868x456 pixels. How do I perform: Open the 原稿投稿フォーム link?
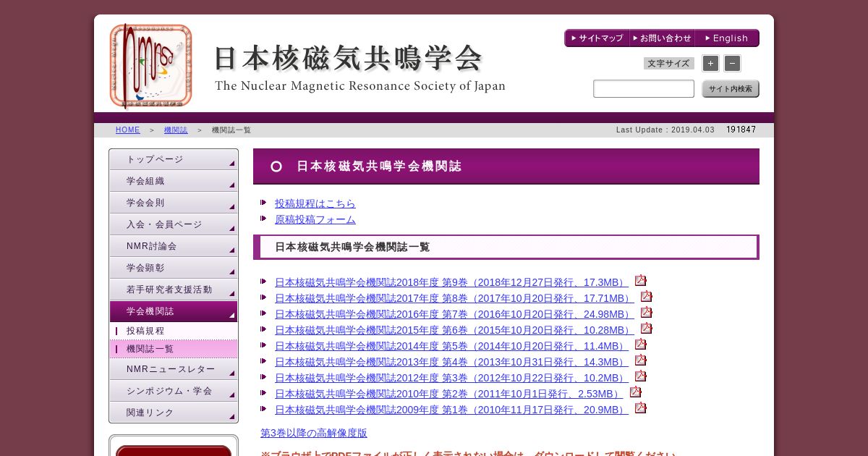[315, 219]
